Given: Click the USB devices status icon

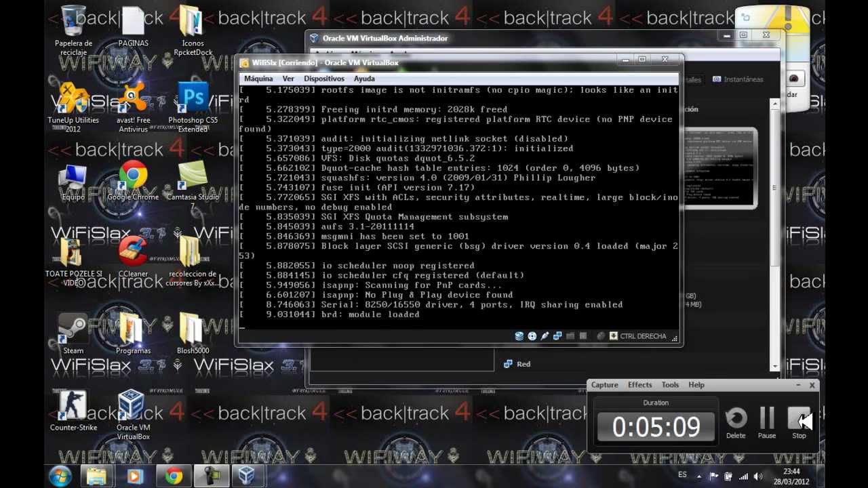Looking at the screenshot, I should pos(545,336).
